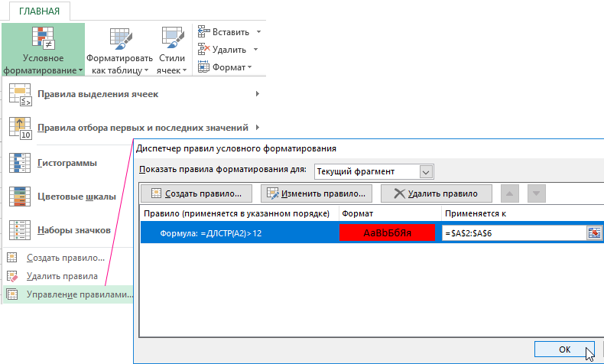Click the Наборы значков icon sets icon
The image size is (604, 364).
click(20, 230)
